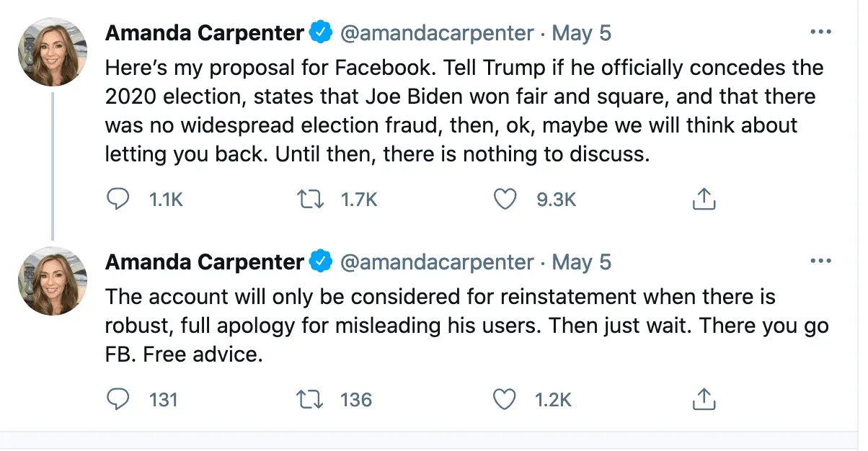Click the profile avatar on the second tweet
This screenshot has height=451, width=868.
[52, 280]
